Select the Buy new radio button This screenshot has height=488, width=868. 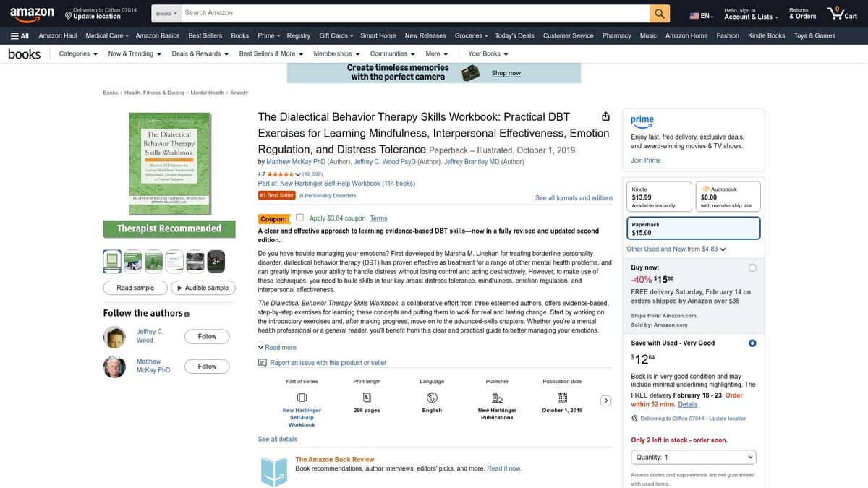(x=752, y=267)
